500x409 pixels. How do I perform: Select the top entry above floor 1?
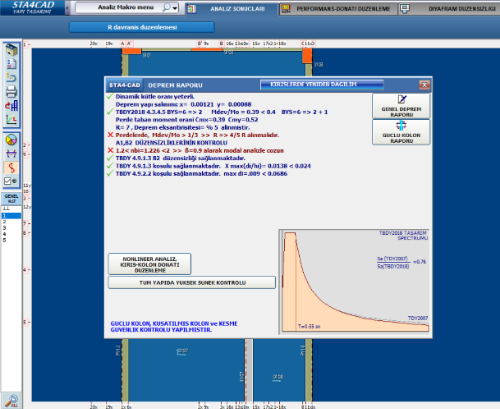[x=12, y=208]
